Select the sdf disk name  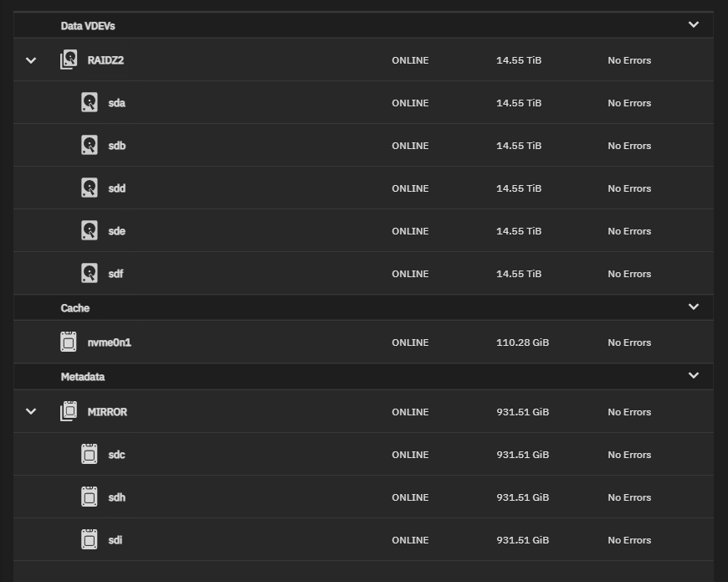[115, 274]
